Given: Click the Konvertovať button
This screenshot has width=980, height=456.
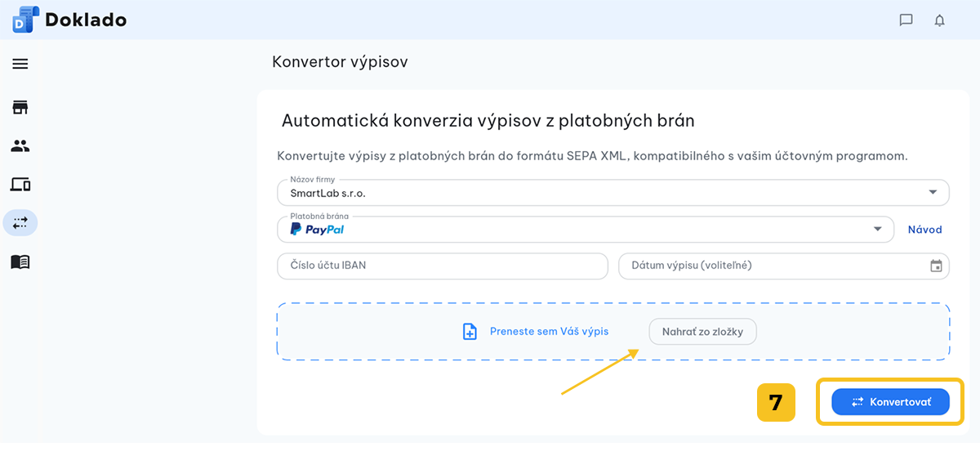Looking at the screenshot, I should coord(890,402).
